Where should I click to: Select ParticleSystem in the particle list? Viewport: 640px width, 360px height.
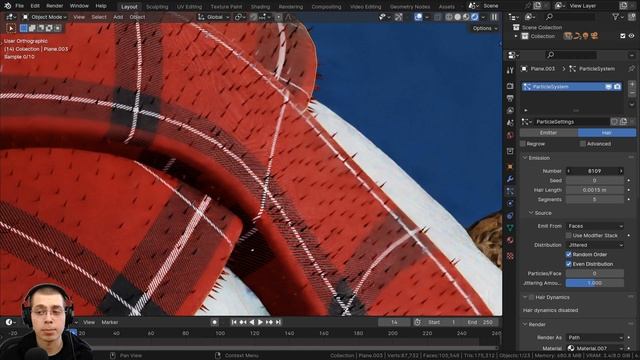571,87
